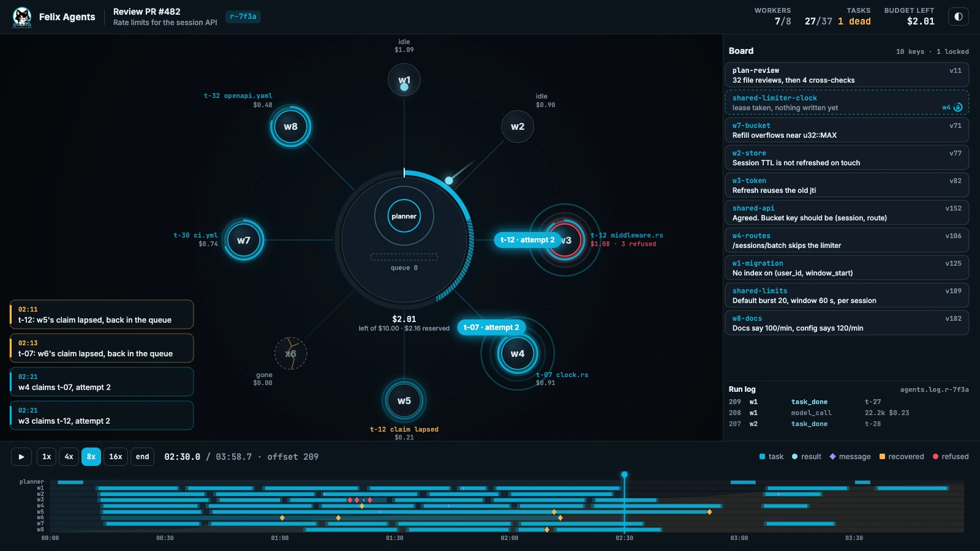Click the t-07 attempt 2 badge
This screenshot has height=551, width=980.
pos(491,328)
